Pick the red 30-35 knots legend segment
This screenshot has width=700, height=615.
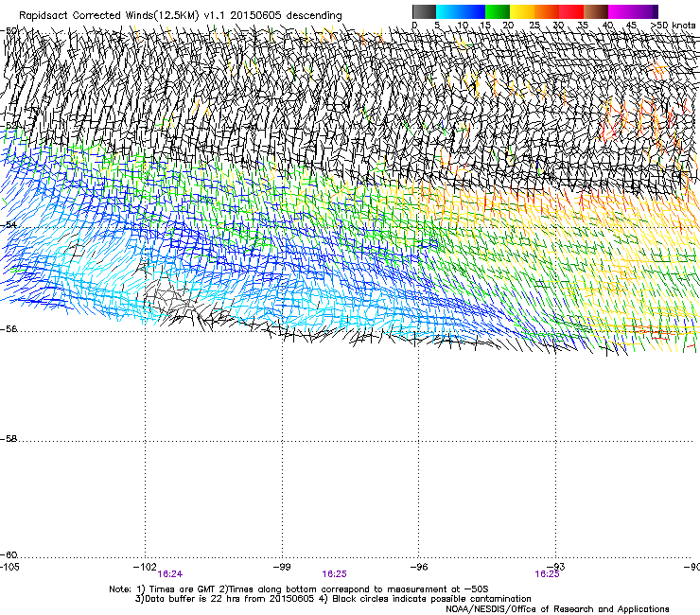[571, 11]
